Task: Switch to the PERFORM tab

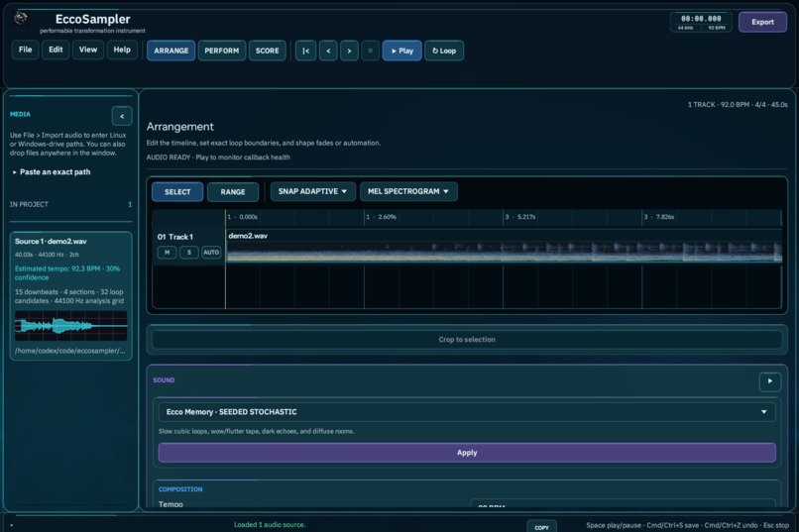Action: click(222, 51)
